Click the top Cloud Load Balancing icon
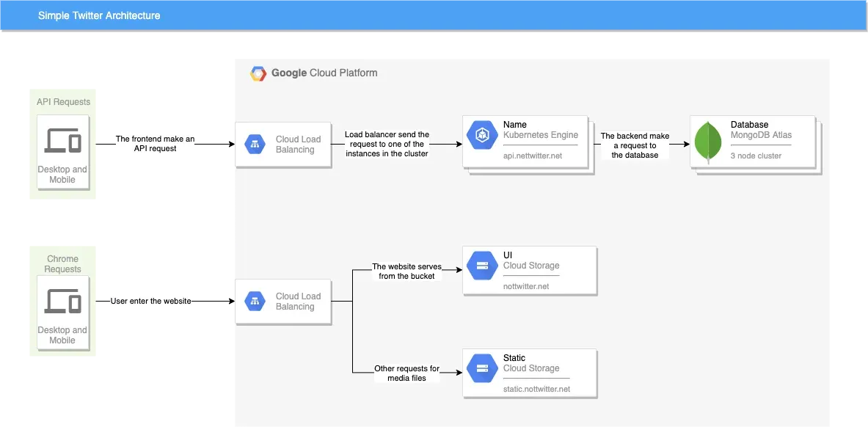The height and width of the screenshot is (427, 868). coord(255,145)
